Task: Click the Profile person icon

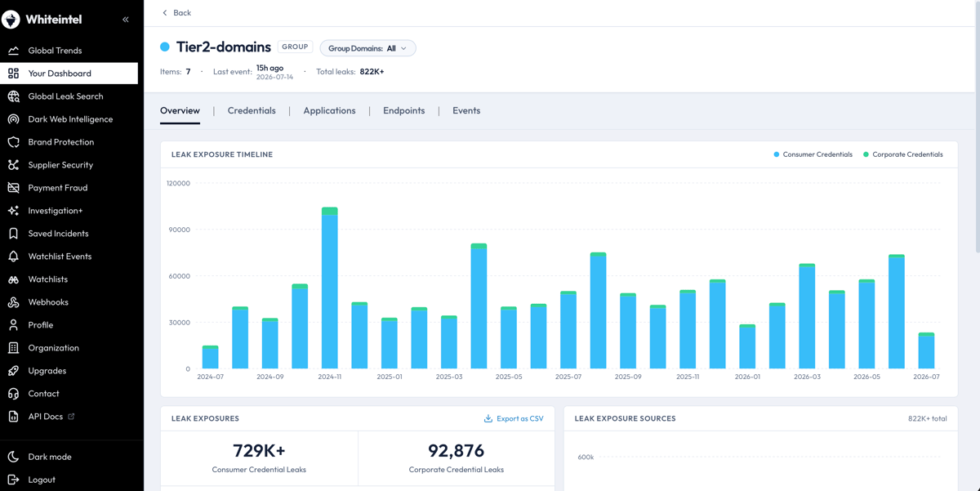Action: (x=13, y=325)
